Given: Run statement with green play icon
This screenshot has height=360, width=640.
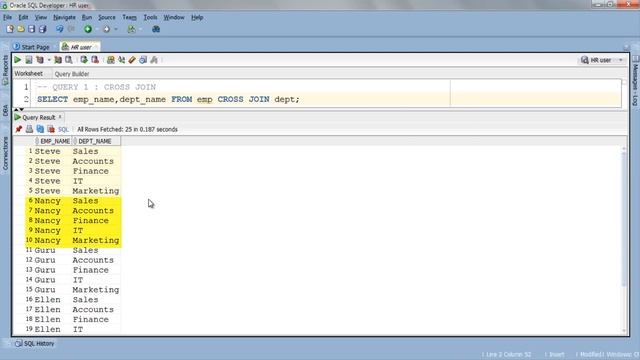Looking at the screenshot, I should tap(18, 60).
